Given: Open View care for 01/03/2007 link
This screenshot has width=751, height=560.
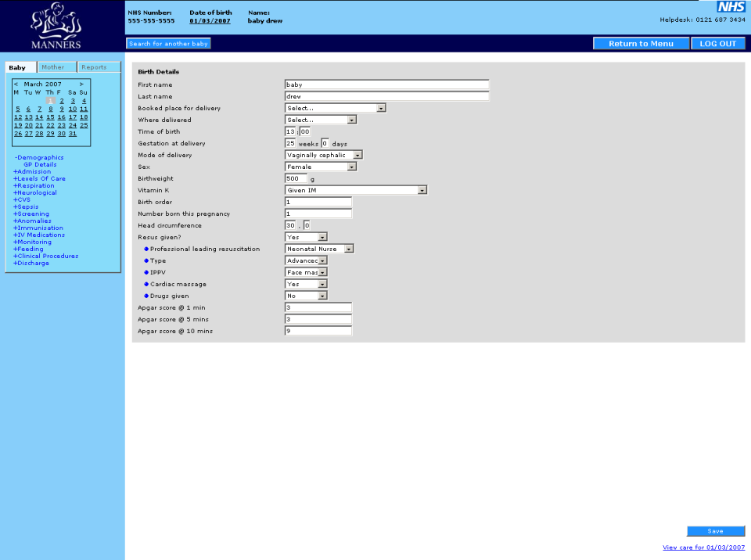Looking at the screenshot, I should click(x=703, y=547).
